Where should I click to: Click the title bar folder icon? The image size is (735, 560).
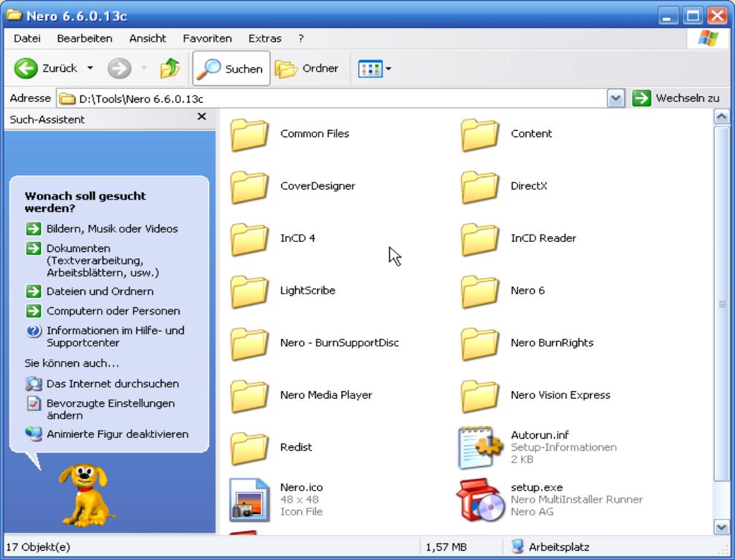coord(14,15)
